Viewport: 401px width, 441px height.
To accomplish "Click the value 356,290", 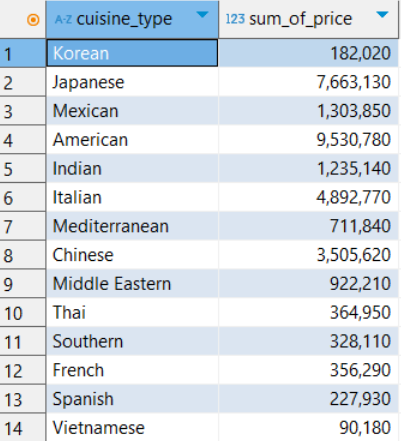I will click(360, 370).
